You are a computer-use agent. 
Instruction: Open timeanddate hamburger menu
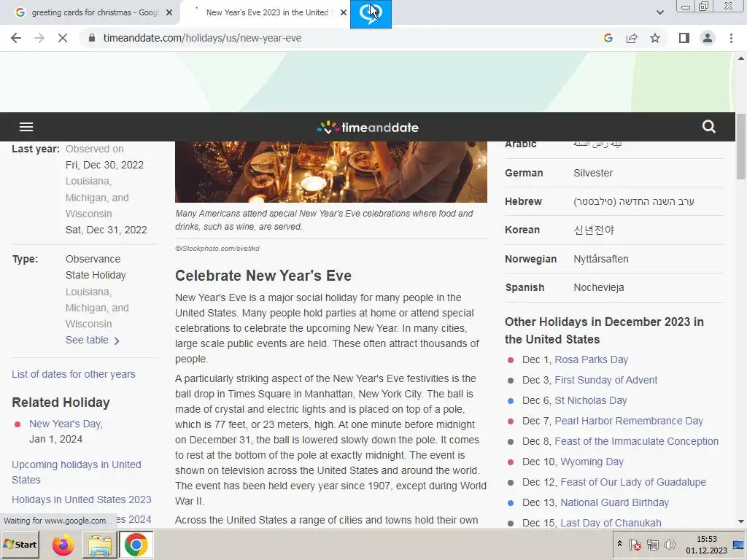26,127
